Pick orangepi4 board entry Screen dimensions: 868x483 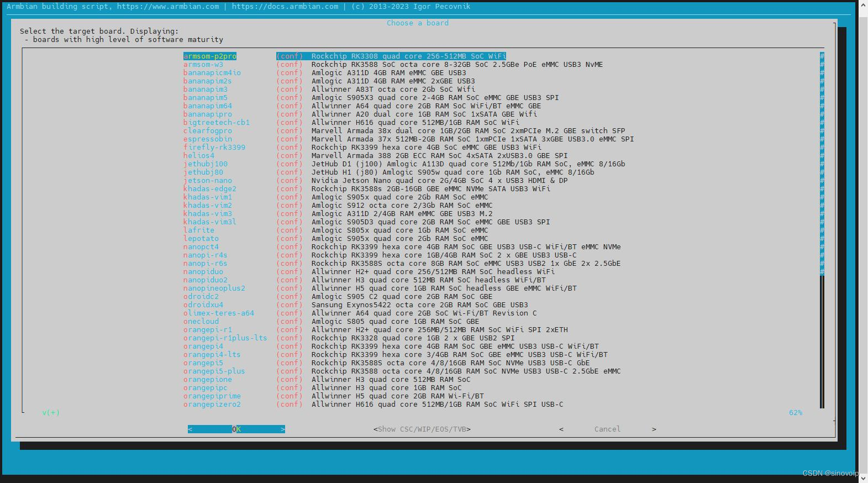click(x=391, y=346)
